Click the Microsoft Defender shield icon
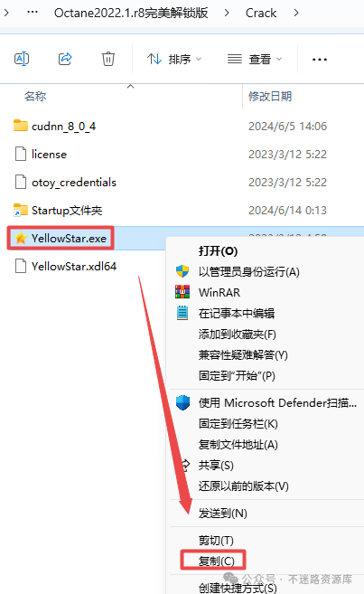The width and height of the screenshot is (364, 594). tap(182, 402)
